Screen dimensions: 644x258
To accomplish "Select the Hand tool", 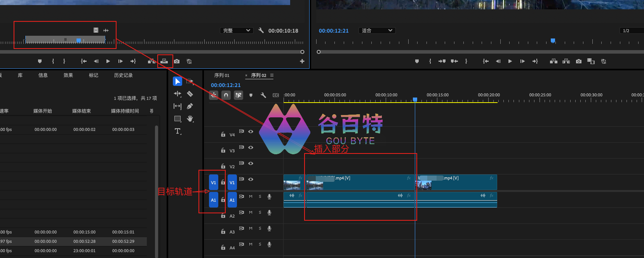I will click(x=190, y=119).
